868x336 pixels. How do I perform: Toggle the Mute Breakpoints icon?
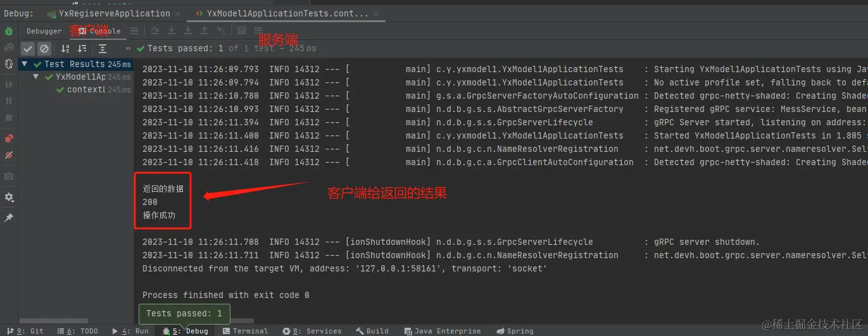9,155
